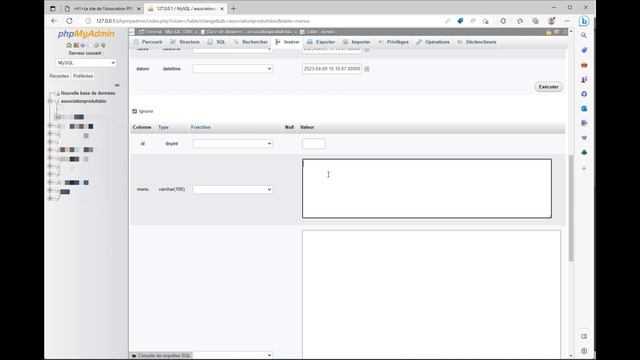Click inside the menu varchar text area
The image size is (640, 360).
click(427, 189)
